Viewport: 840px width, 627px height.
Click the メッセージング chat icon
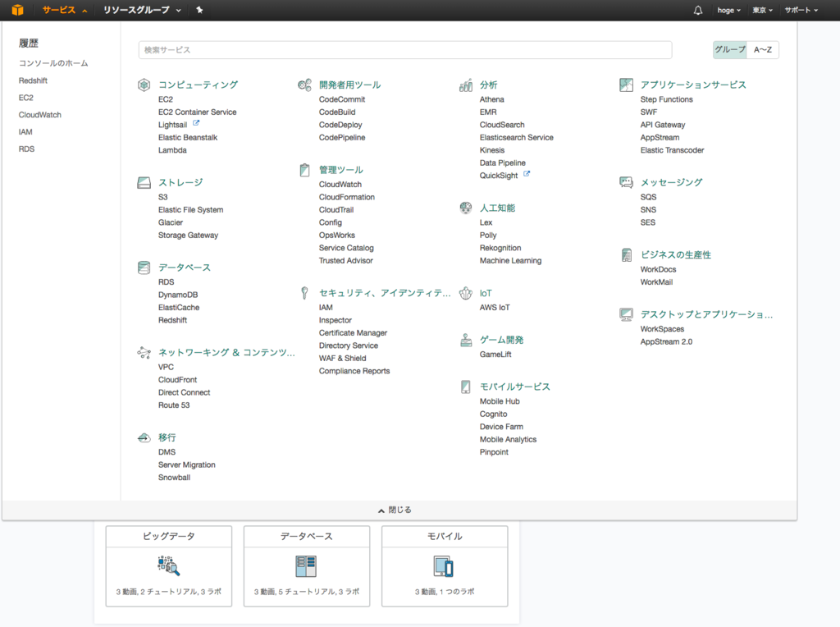point(626,183)
